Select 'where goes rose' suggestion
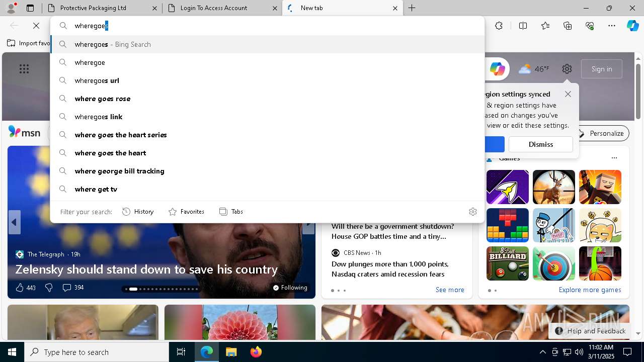This screenshot has height=362, width=644. pos(267,99)
